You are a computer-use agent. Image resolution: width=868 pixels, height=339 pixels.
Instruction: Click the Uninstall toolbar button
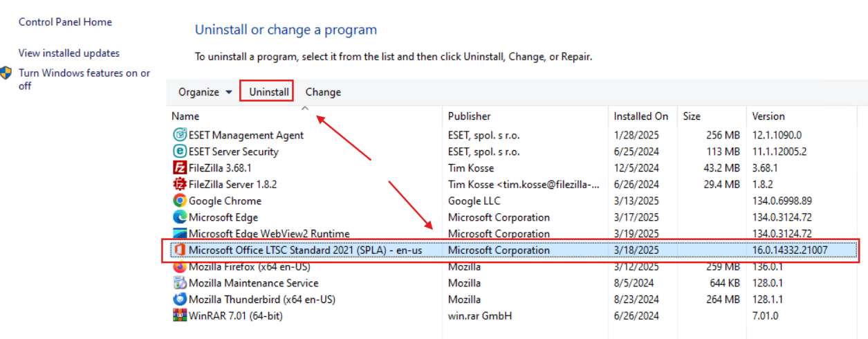pos(269,92)
